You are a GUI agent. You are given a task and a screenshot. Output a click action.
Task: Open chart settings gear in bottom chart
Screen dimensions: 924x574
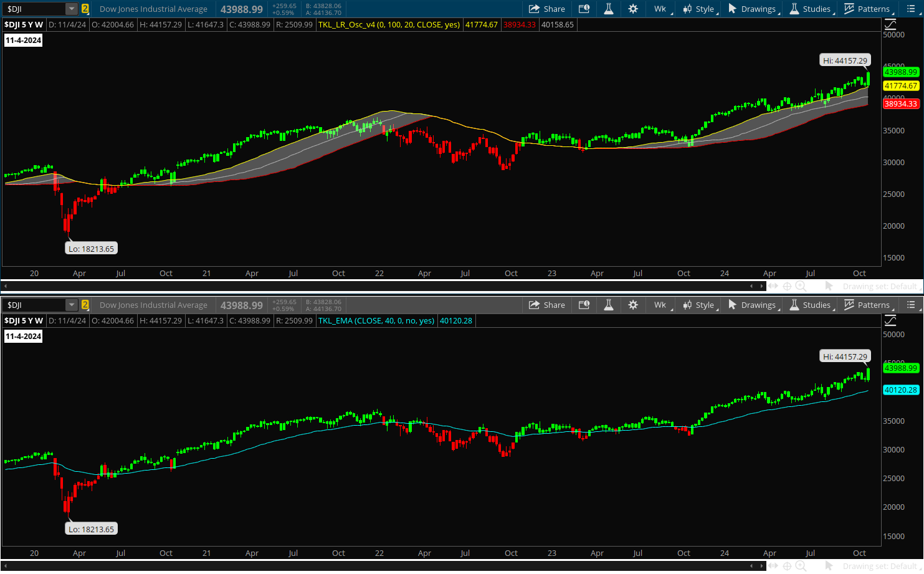pos(633,305)
